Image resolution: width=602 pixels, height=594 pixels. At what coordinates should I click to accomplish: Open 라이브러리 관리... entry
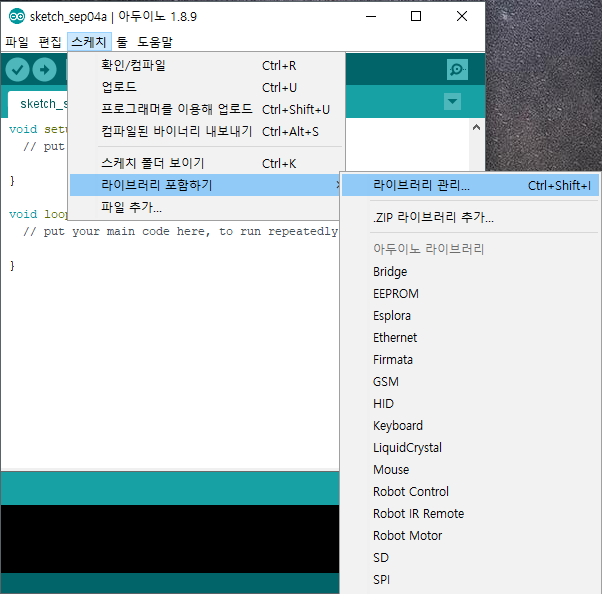pos(470,185)
